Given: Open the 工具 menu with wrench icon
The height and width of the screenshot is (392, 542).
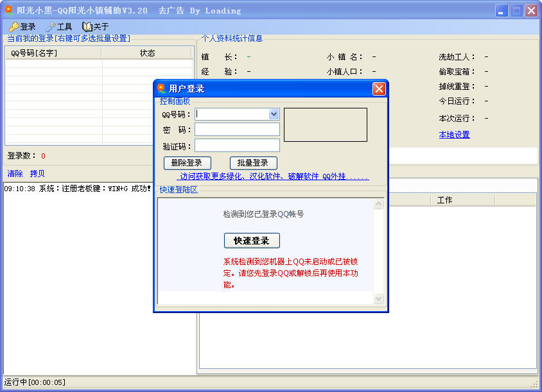Looking at the screenshot, I should tap(59, 26).
